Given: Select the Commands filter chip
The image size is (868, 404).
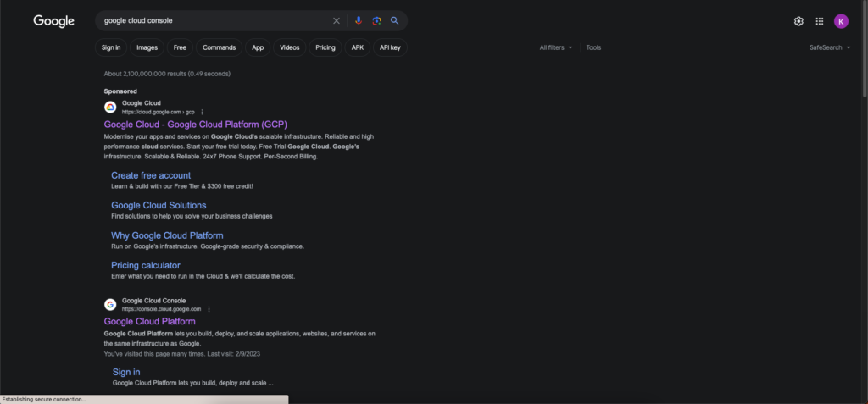Looking at the screenshot, I should tap(220, 47).
